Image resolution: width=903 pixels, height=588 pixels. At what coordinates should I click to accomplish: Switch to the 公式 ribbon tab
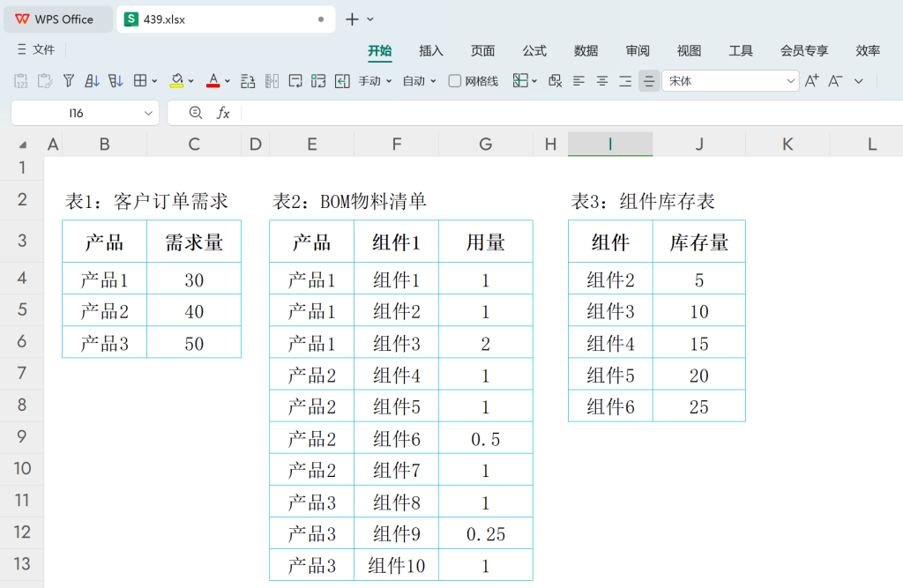click(534, 50)
